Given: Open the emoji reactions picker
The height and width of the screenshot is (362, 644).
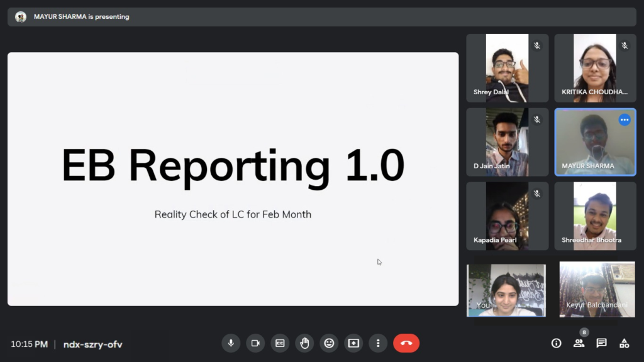Looking at the screenshot, I should [x=329, y=343].
